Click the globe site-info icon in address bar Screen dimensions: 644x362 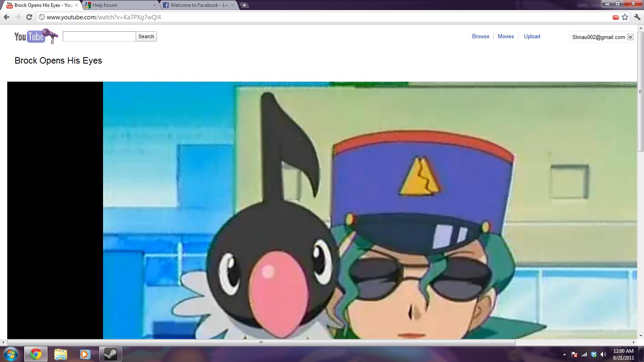click(x=41, y=17)
